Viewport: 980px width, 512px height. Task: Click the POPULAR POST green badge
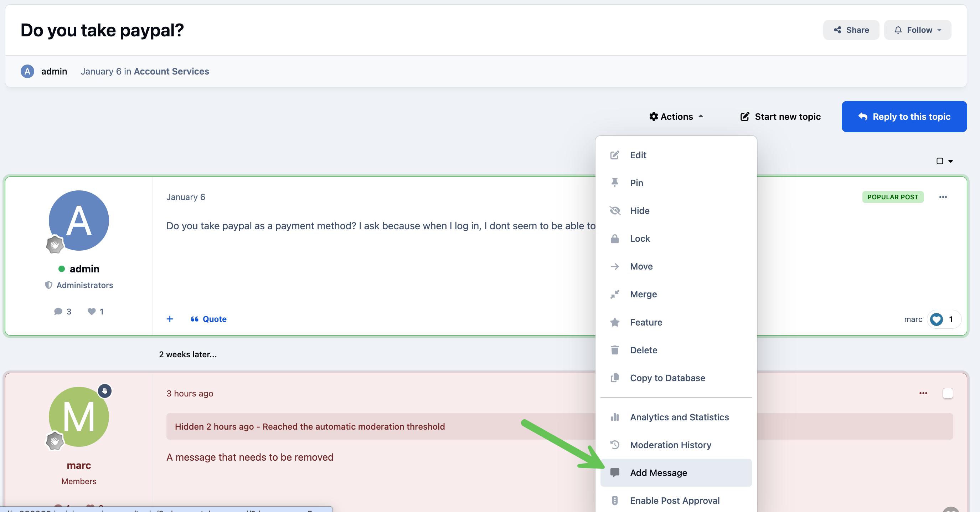[x=892, y=197]
